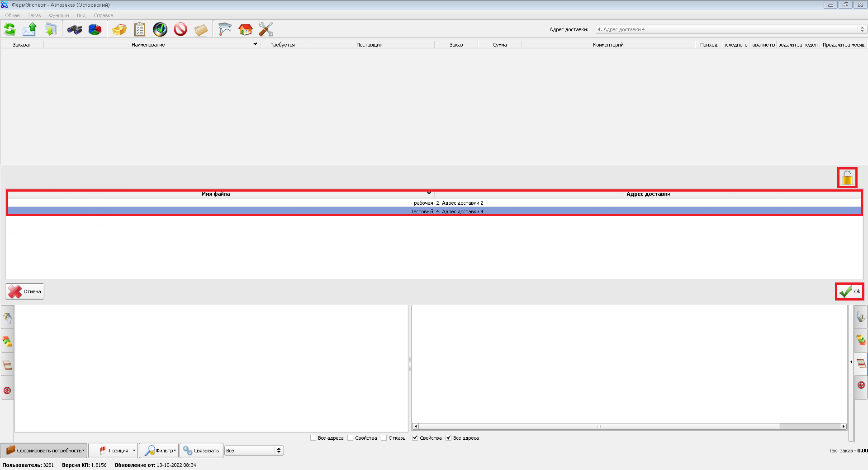Open the Фильтр dropdown button
The width and height of the screenshot is (868, 470).
159,451
